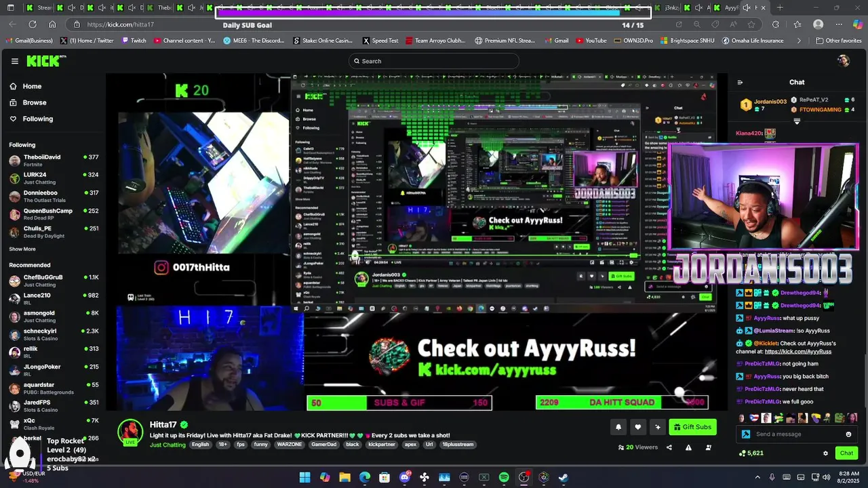Click the Daily SUB Goal progress bar
The image size is (868, 488).
433,12
